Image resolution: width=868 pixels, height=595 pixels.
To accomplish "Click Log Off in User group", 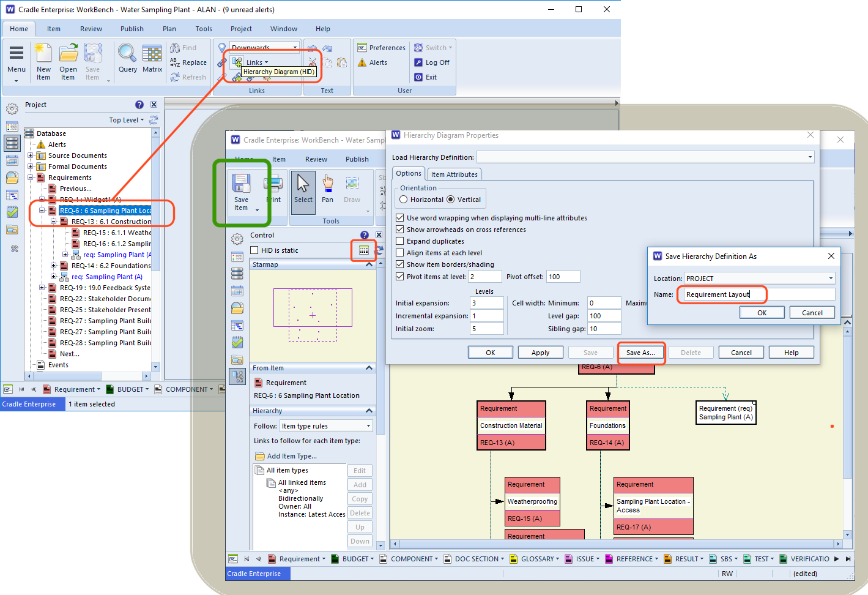I will click(432, 62).
